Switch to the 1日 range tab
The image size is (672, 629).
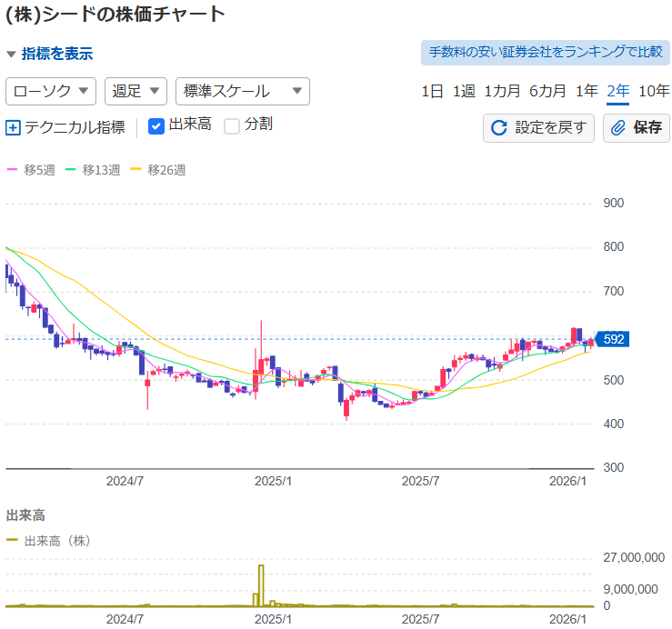(432, 91)
